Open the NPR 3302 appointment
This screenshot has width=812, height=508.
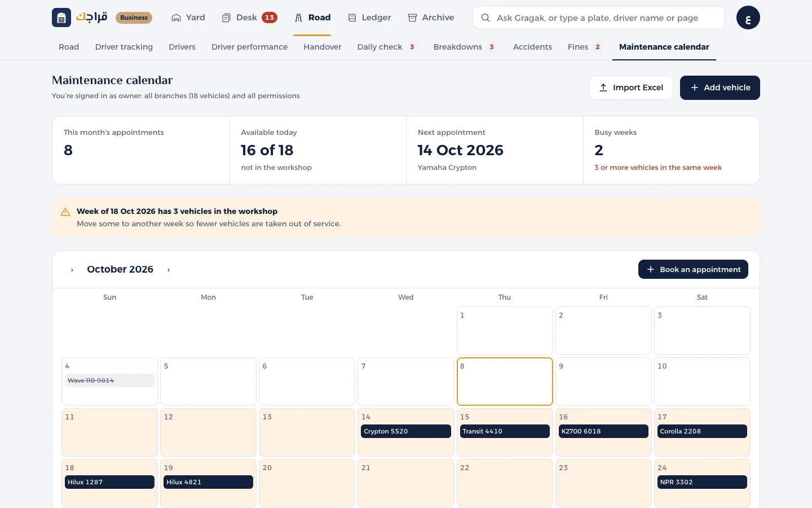tap(702, 482)
